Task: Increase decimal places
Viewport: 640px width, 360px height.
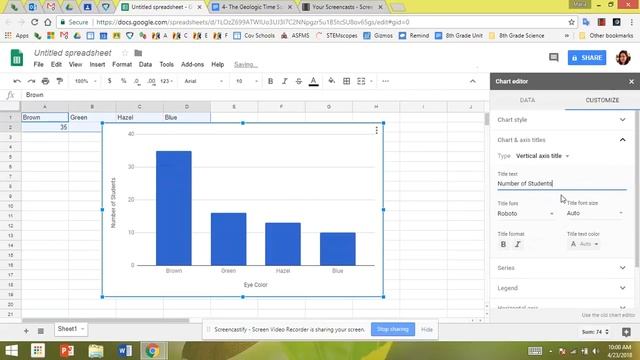Action: (151, 81)
